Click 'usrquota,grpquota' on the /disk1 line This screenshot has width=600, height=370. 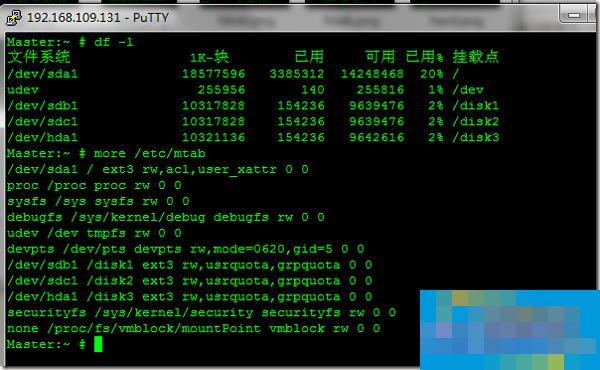coord(273,265)
